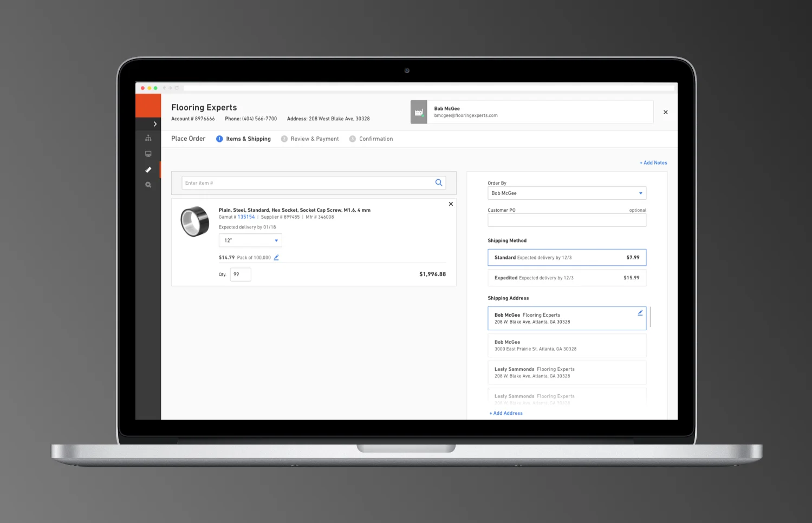Click Add Notes link

653,162
